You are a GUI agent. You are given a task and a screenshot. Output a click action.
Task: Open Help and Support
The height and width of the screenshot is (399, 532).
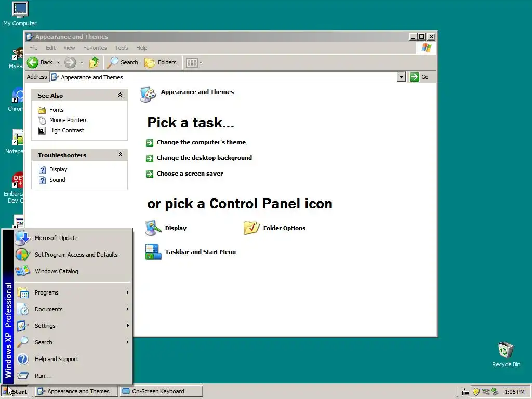(x=73, y=359)
